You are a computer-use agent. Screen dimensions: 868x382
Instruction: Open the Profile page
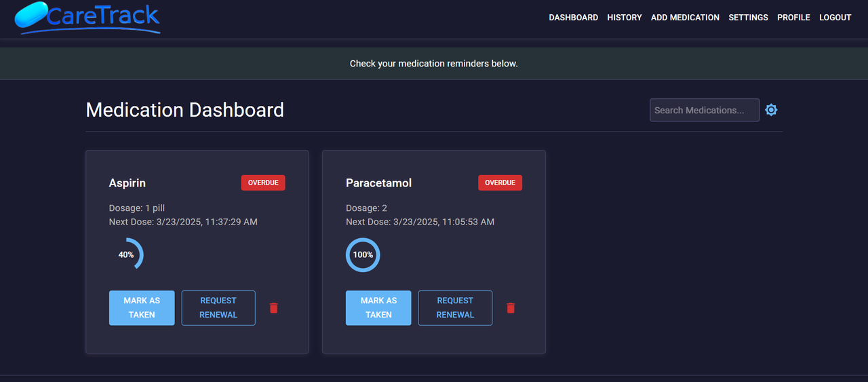793,18
